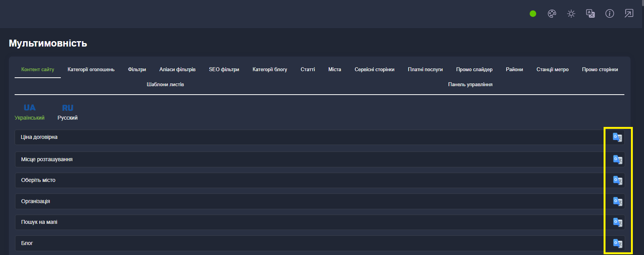Image resolution: width=644 pixels, height=255 pixels.
Task: Select the Український language option
Action: pyautogui.click(x=30, y=112)
